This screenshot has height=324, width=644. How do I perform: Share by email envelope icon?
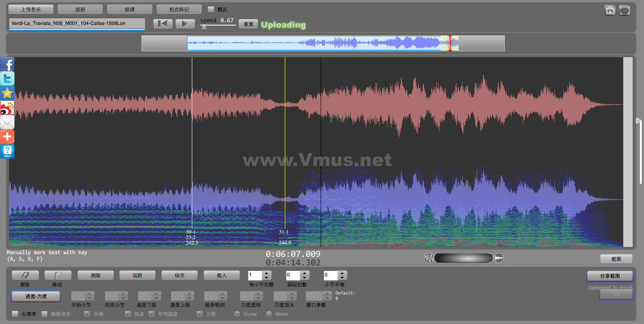pos(7,123)
